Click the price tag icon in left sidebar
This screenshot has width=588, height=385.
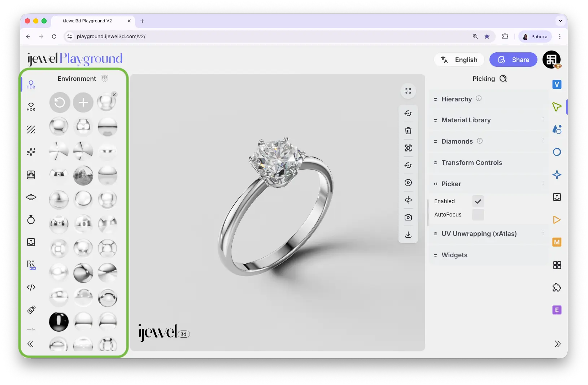[x=31, y=310]
